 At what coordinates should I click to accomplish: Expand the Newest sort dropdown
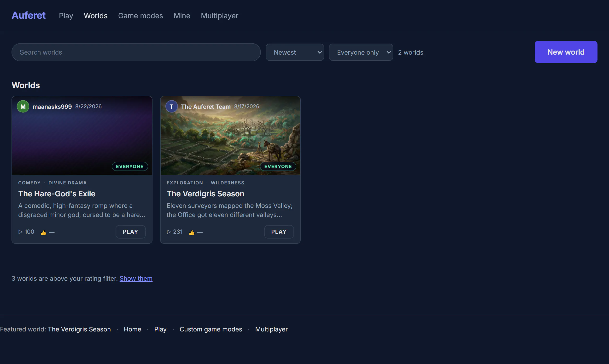pos(295,52)
